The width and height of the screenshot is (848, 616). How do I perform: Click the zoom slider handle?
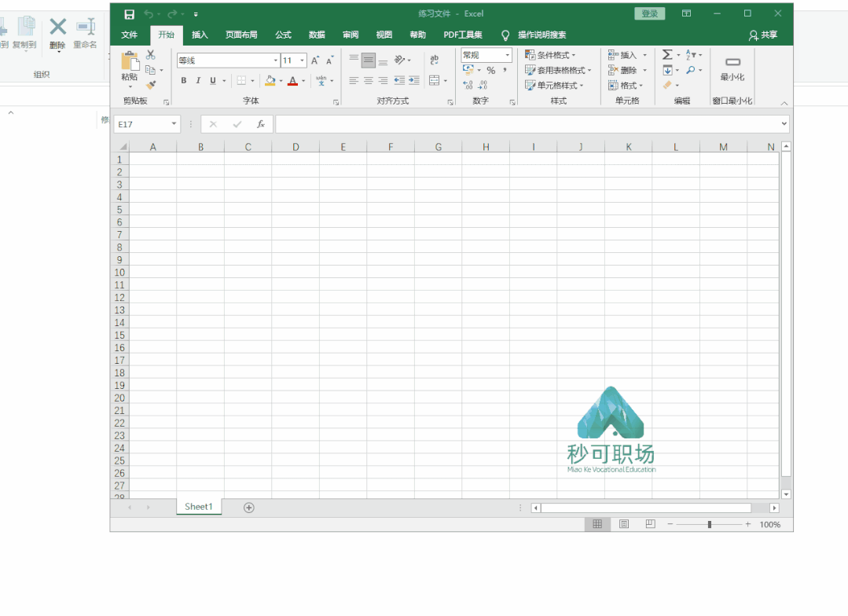pyautogui.click(x=709, y=524)
